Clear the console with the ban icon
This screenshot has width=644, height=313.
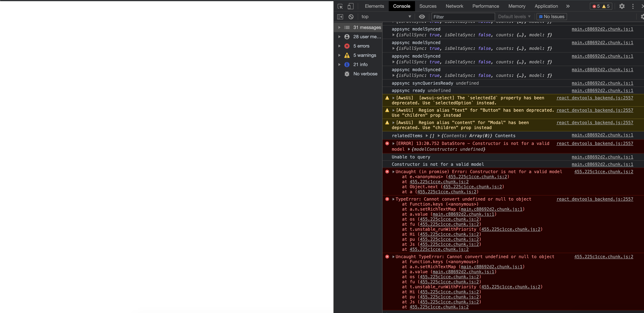point(351,17)
